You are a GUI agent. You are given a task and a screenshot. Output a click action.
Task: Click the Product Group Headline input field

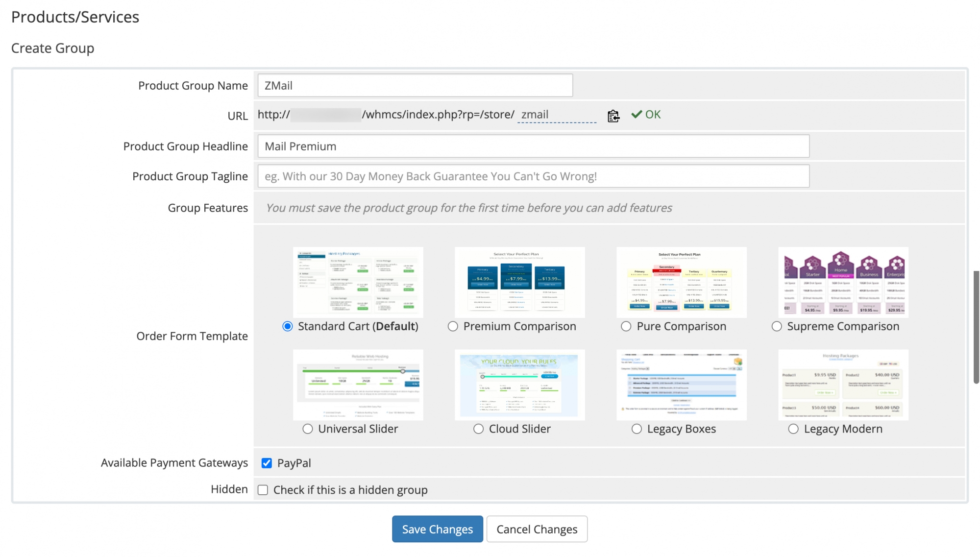point(533,146)
